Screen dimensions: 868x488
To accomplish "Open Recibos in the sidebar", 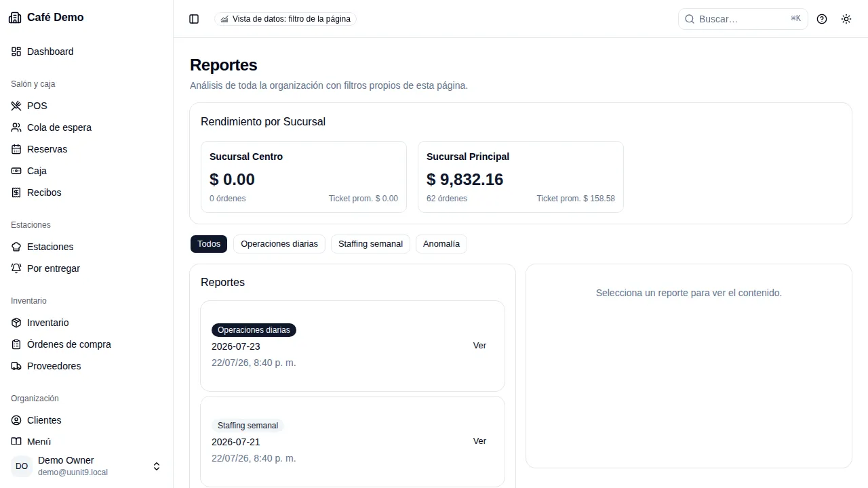I will pos(87,192).
